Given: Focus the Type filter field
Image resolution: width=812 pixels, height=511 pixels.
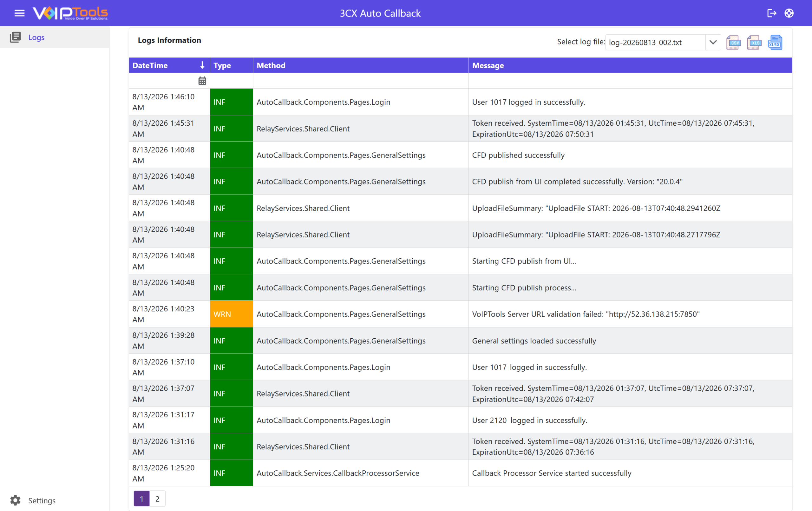Looking at the screenshot, I should [x=231, y=81].
